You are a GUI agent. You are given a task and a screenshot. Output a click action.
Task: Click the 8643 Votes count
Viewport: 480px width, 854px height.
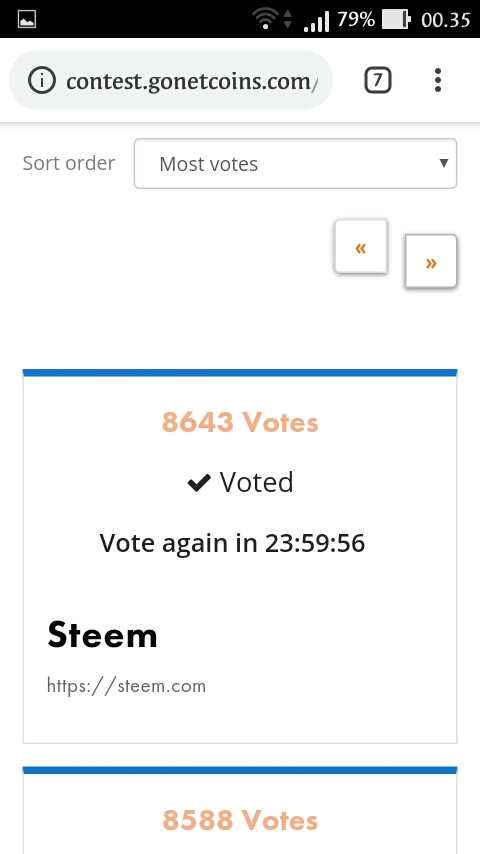240,422
